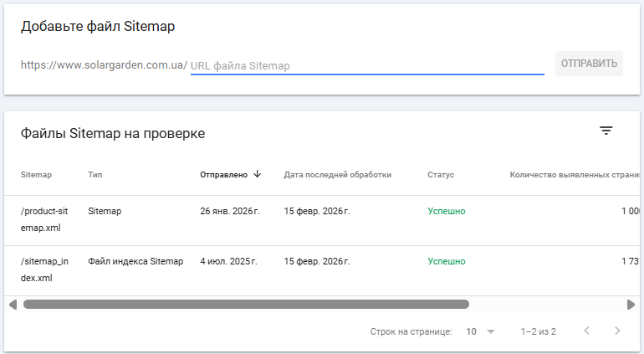644x354 pixels.
Task: Open the sitemap table filter icon
Action: coord(606,131)
